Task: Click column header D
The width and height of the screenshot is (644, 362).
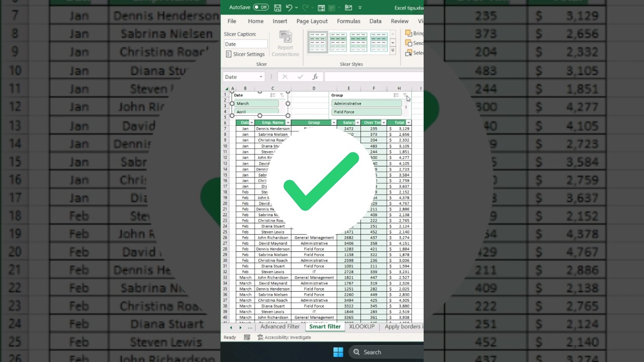Action: 314,88
